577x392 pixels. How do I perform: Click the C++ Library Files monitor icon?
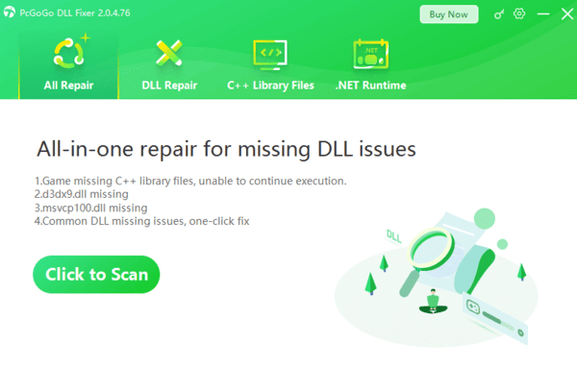point(270,55)
